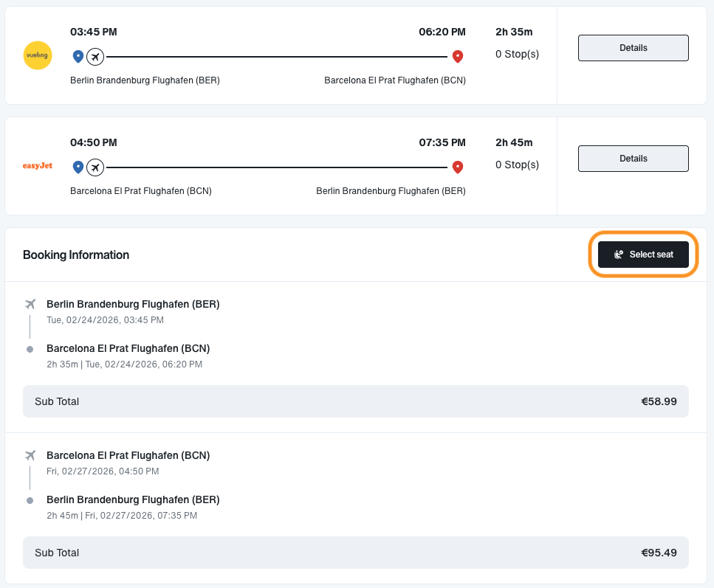Click the 06:20 PM arrival time
This screenshot has width=714, height=588.
(x=442, y=32)
